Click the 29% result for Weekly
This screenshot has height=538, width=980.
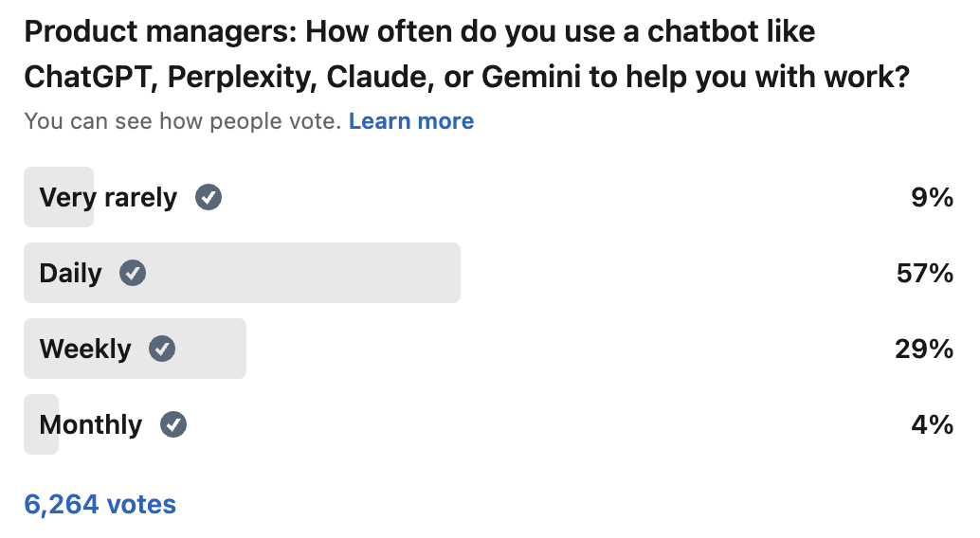pos(924,349)
